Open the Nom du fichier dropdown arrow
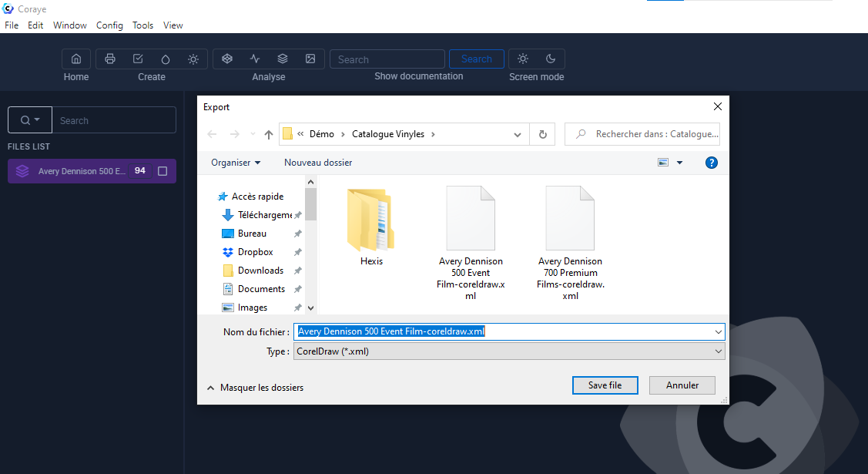Screen dimensions: 868x474 pyautogui.click(x=718, y=331)
